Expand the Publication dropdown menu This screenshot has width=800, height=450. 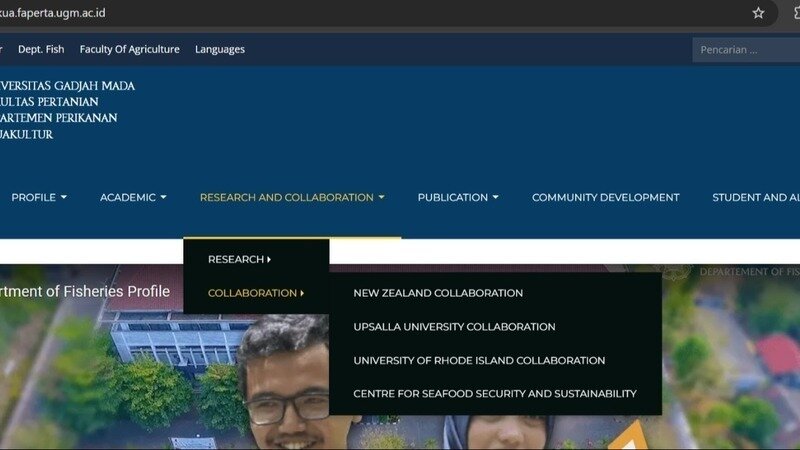coord(458,197)
